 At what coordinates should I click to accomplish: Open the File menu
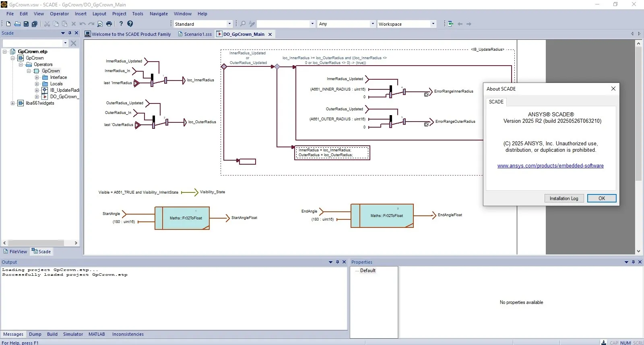(x=10, y=14)
